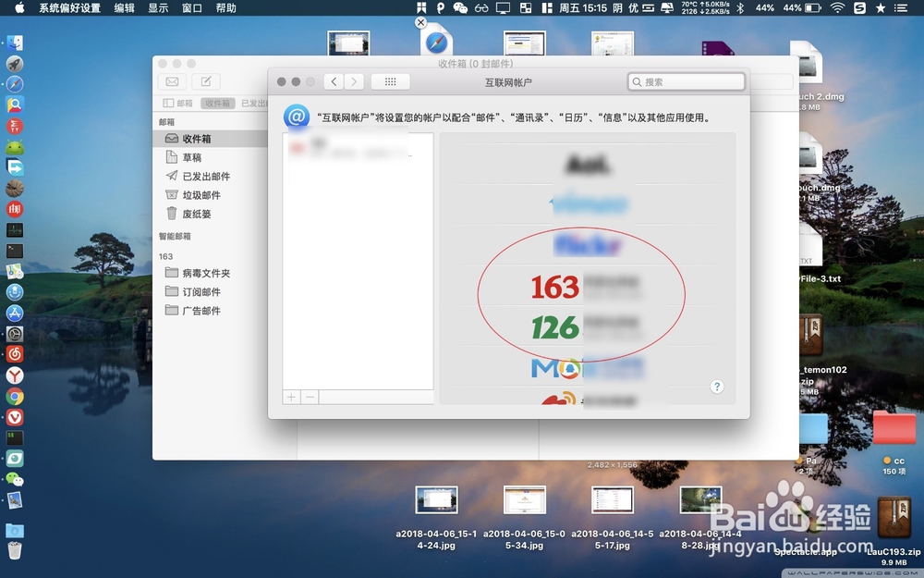924x578 pixels.
Task: Open the Trash in the Dock
Action: (x=15, y=550)
